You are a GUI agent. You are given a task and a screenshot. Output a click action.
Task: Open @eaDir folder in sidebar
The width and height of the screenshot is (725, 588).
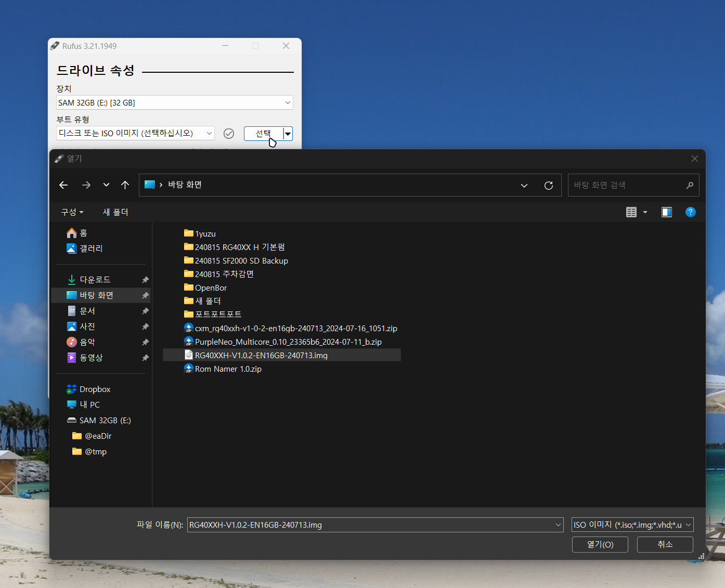92,436
